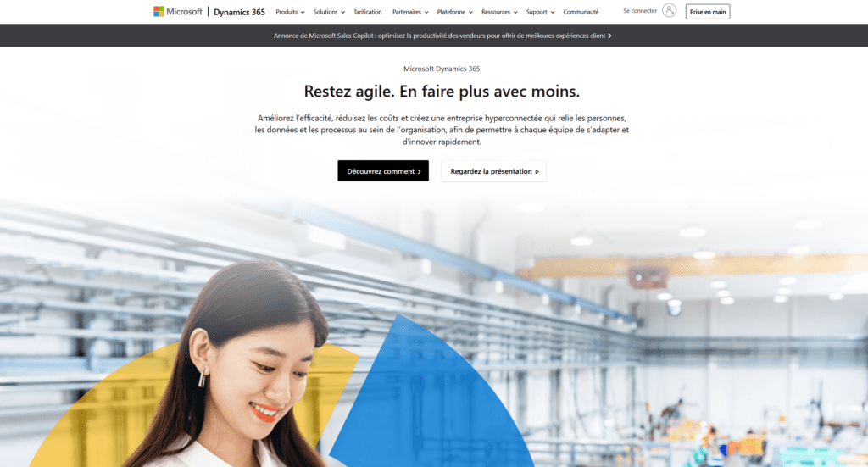Click the Microsoft four-square logo
868x467 pixels.
[159, 12]
